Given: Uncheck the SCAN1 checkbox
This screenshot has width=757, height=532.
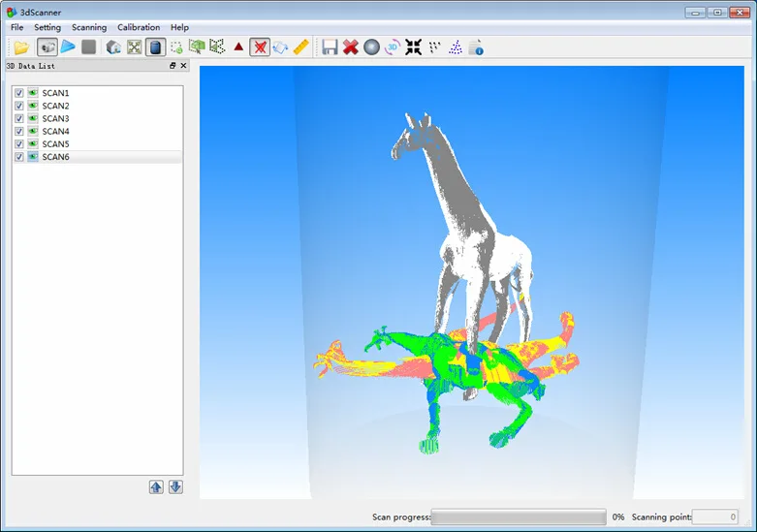Looking at the screenshot, I should click(x=19, y=93).
